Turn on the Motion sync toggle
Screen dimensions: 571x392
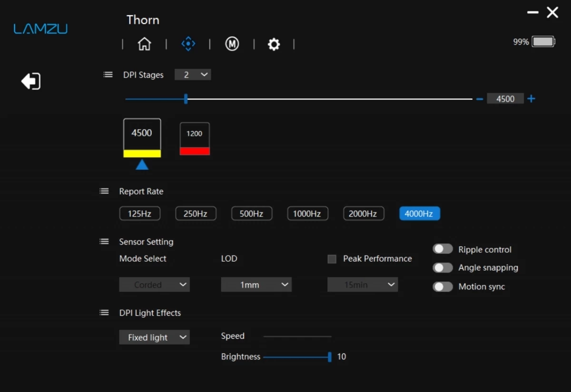pyautogui.click(x=443, y=287)
